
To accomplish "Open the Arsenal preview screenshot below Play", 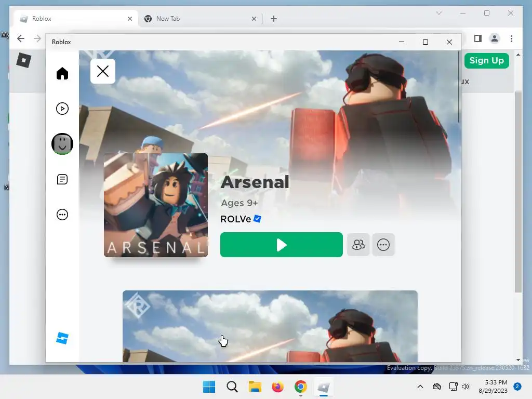I will (x=270, y=326).
